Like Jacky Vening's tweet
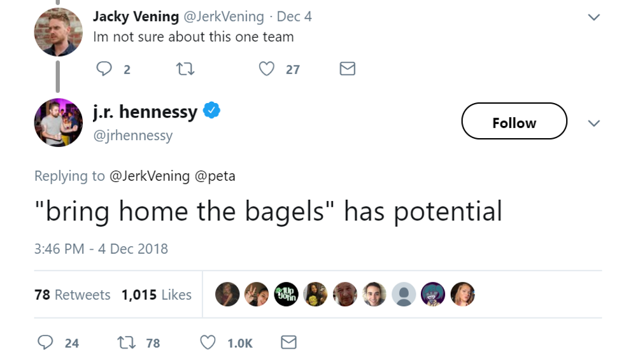 (x=267, y=69)
